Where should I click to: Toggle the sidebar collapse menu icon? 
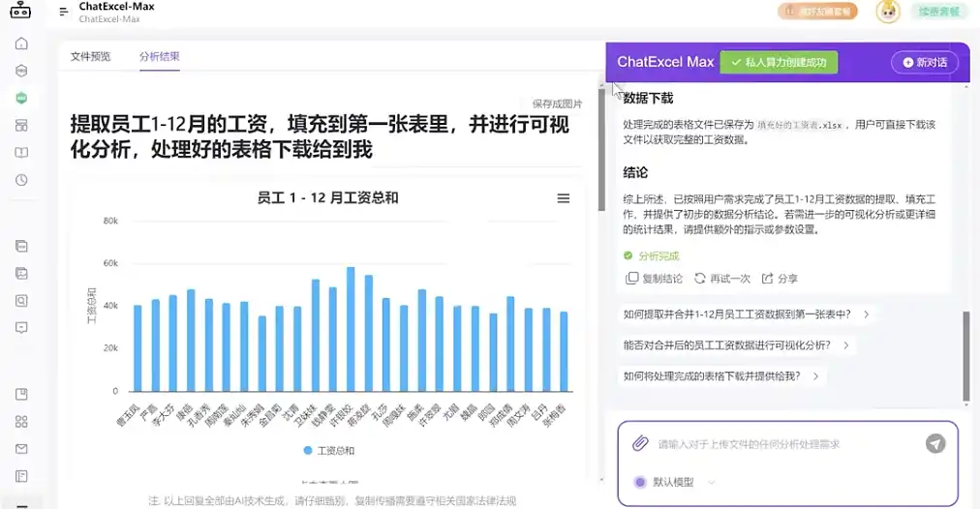point(63,12)
